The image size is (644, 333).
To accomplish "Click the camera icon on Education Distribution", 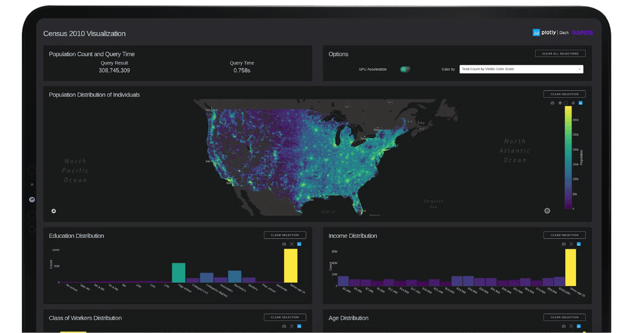I will coord(284,244).
